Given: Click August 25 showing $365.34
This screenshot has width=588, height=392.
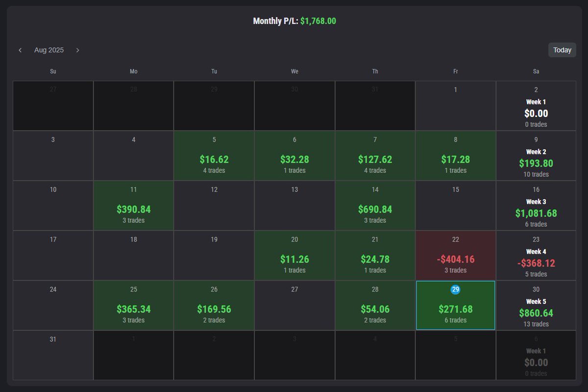Looking at the screenshot, I should tap(133, 305).
